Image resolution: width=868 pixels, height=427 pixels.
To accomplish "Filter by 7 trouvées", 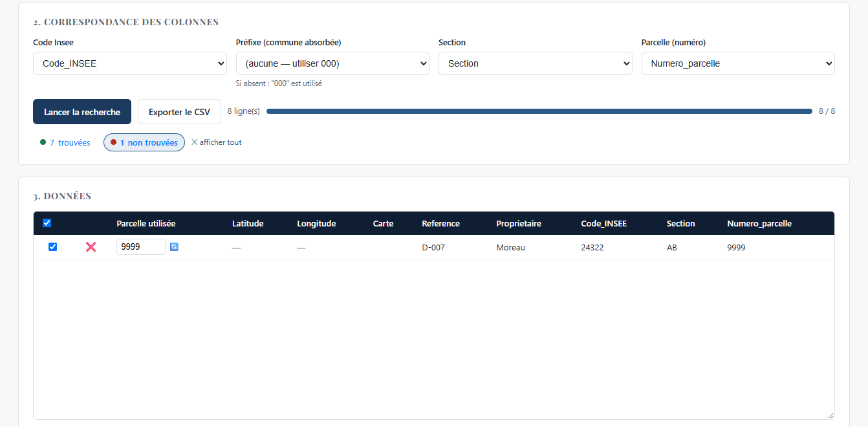I will (x=65, y=142).
